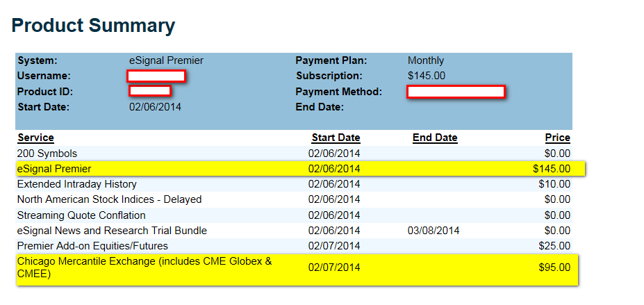
Task: Click the 02/07/2014 date of Premier Add-on Equities/Futures
Action: (x=334, y=246)
